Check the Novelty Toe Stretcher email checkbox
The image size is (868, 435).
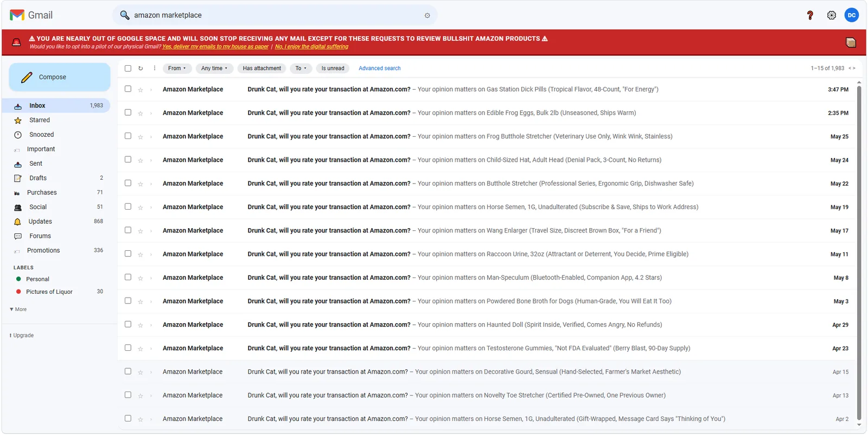pyautogui.click(x=128, y=395)
